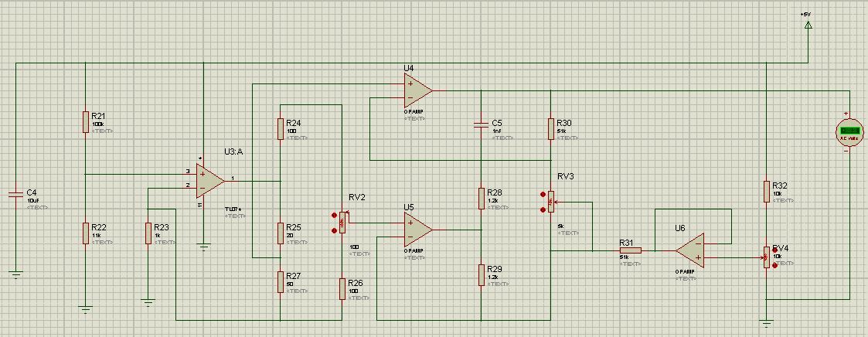Select resistor R26 symbol
868x337 pixels.
[342, 289]
